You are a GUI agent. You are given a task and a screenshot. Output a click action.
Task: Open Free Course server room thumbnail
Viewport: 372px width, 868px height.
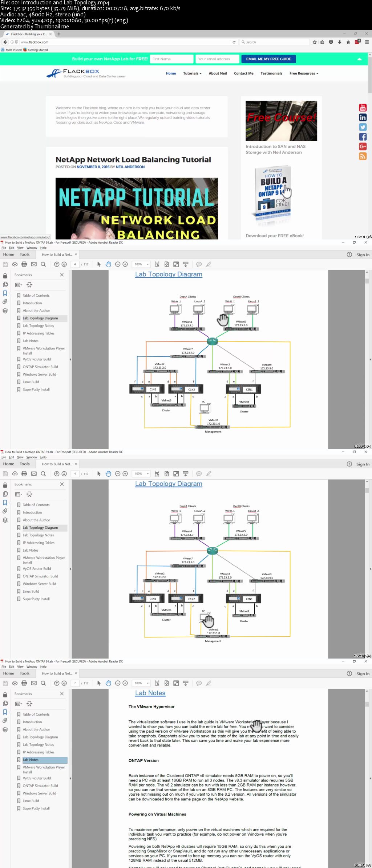(x=281, y=121)
